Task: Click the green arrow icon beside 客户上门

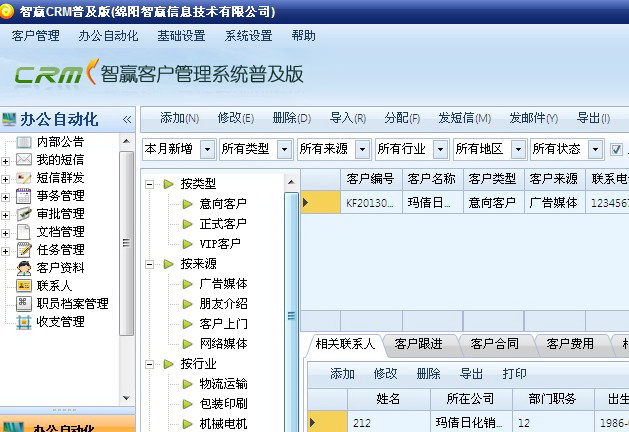Action: (x=187, y=324)
